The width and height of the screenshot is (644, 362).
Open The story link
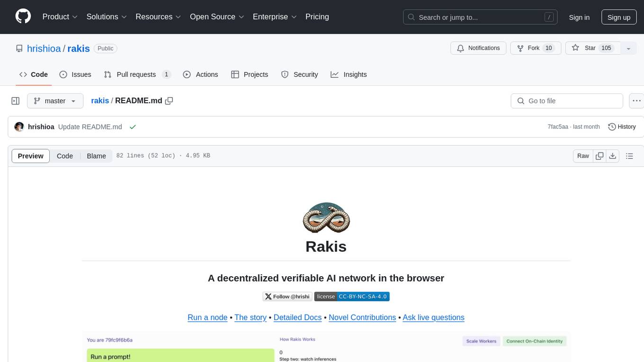click(250, 317)
